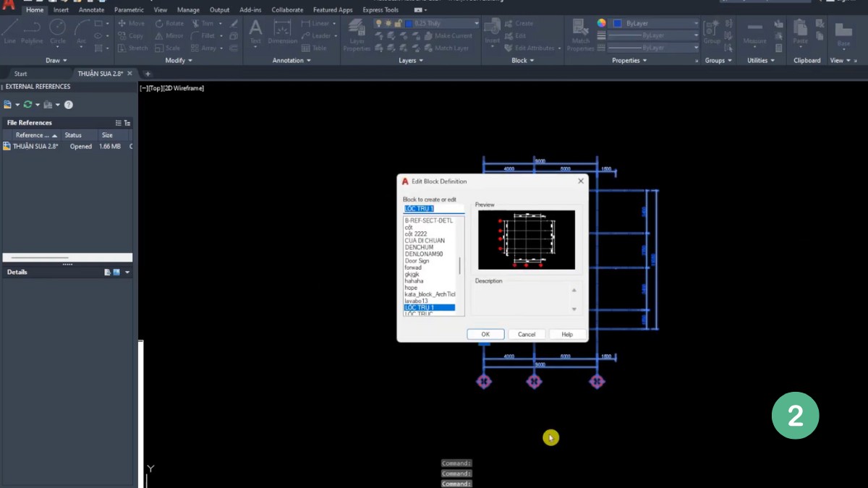Choose the Circle drawing tool
The width and height of the screenshot is (868, 488).
coord(58,31)
